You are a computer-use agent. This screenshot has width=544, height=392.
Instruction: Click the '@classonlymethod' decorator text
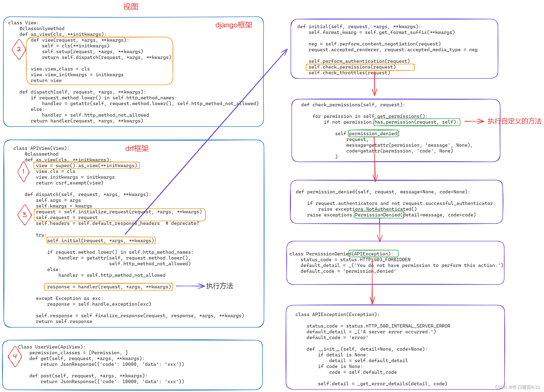coord(42,29)
